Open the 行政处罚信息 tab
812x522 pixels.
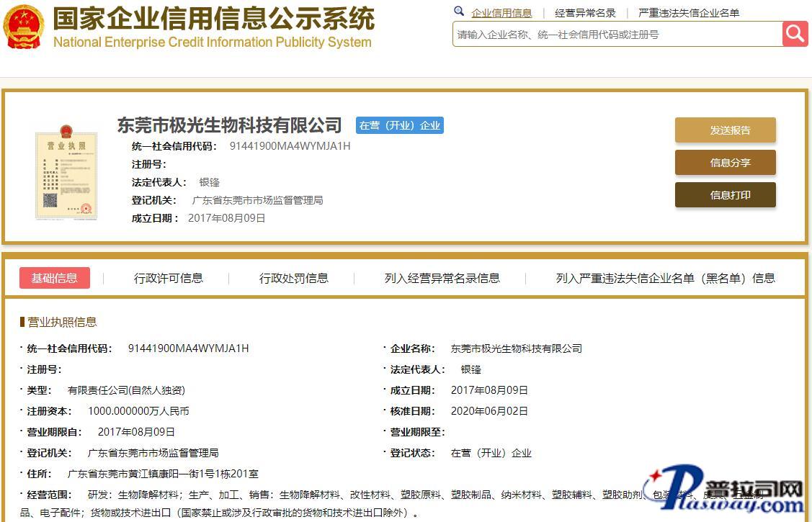point(294,278)
